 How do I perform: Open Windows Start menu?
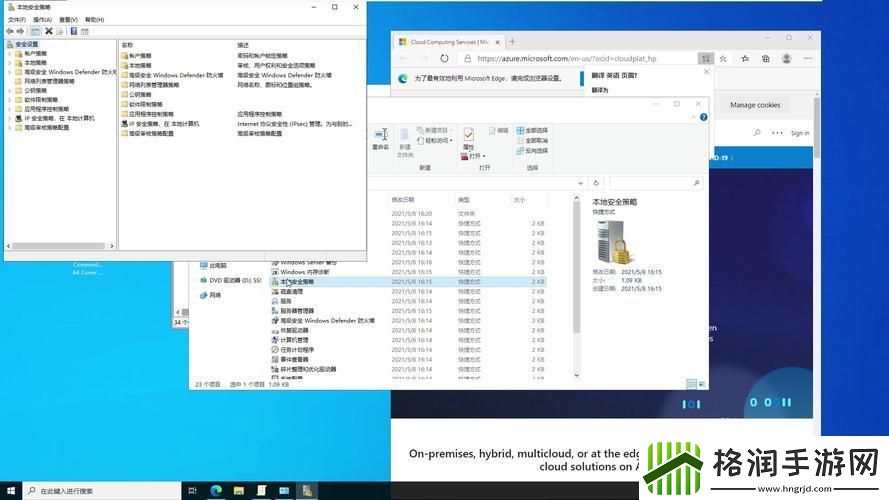coord(11,491)
